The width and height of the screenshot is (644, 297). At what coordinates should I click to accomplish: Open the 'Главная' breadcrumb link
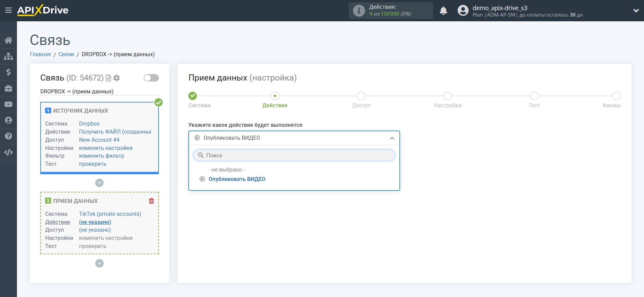click(x=40, y=54)
